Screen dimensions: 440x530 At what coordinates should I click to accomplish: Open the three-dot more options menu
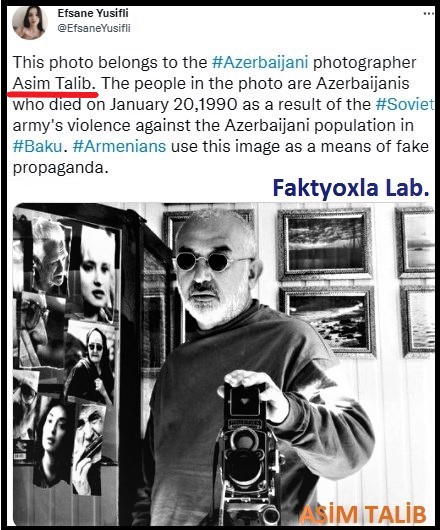pyautogui.click(x=429, y=14)
